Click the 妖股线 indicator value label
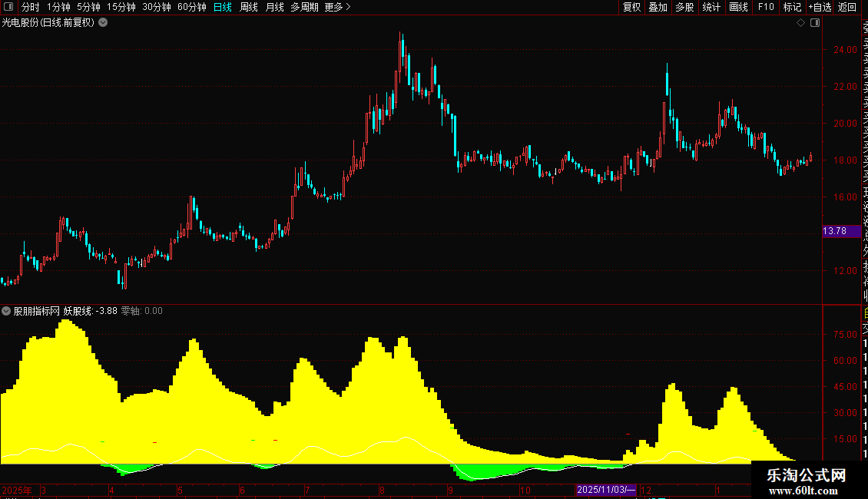Image resolution: width=868 pixels, height=499 pixels. coord(90,311)
